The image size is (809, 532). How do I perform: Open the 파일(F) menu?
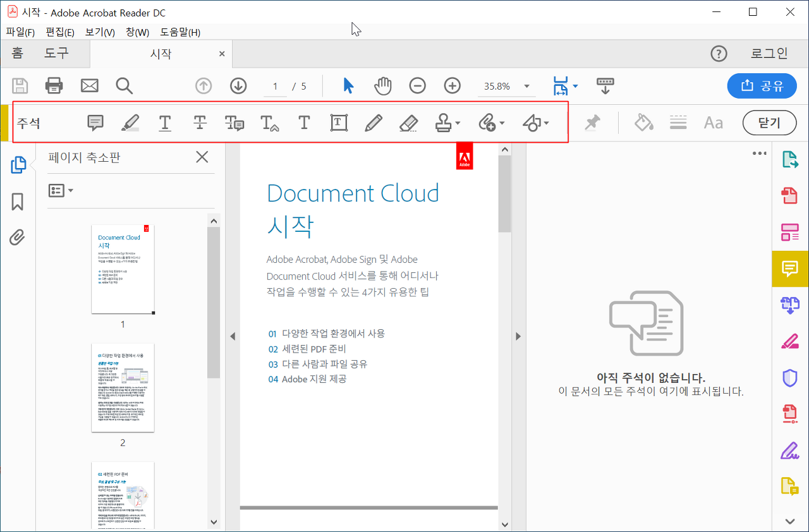[20, 32]
